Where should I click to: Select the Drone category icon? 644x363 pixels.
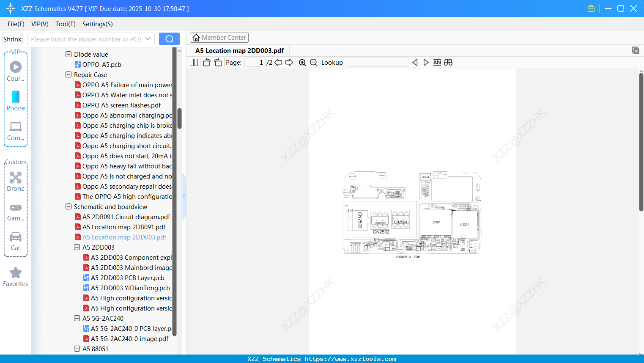click(x=16, y=181)
